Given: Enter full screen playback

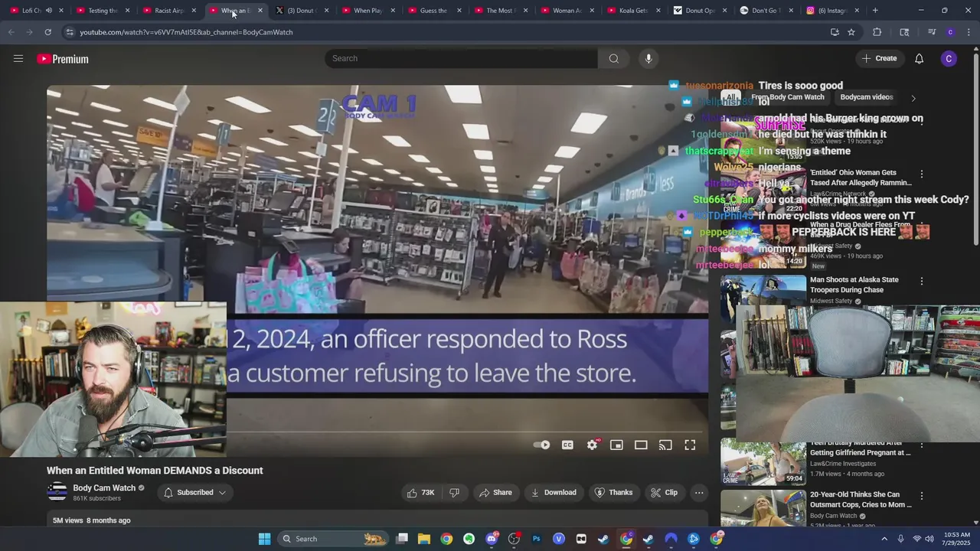Looking at the screenshot, I should tap(690, 445).
